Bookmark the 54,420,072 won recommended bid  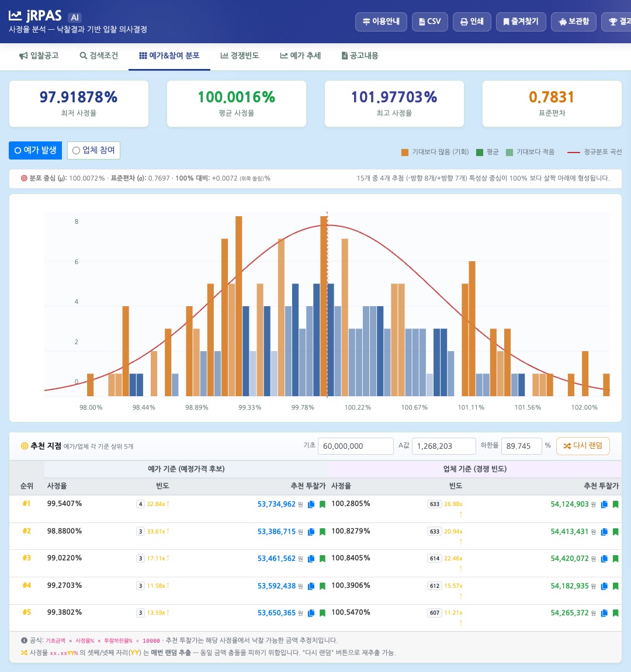pyautogui.click(x=616, y=559)
